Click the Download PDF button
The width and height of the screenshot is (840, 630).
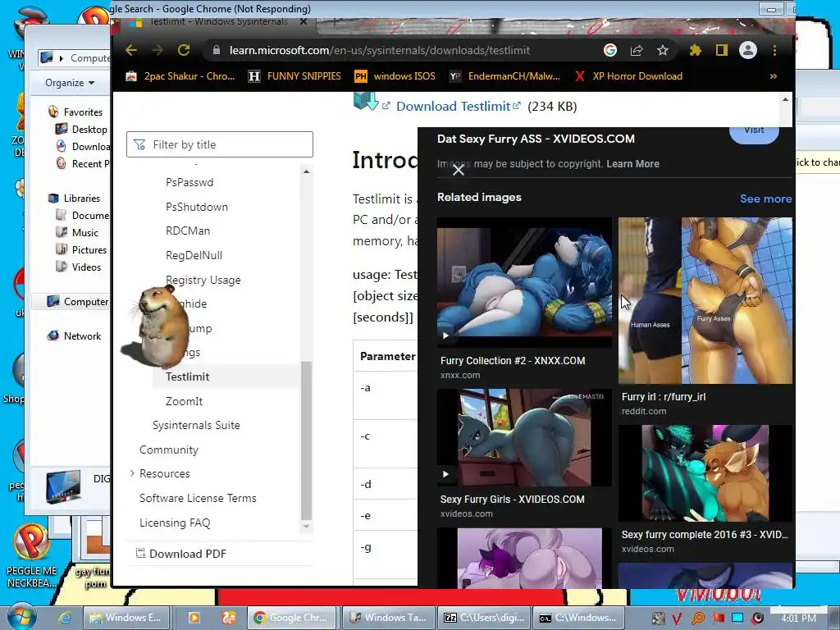tap(181, 554)
